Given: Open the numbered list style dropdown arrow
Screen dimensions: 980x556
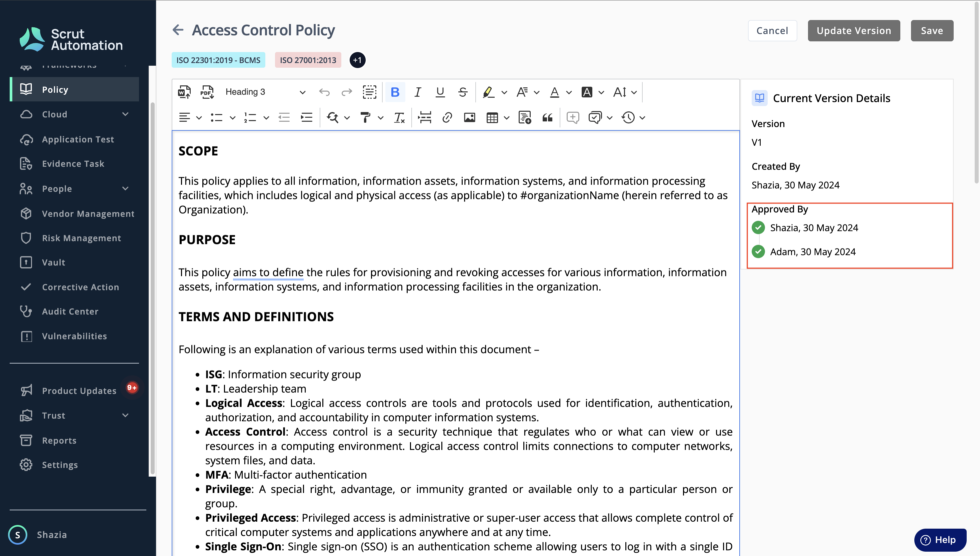Looking at the screenshot, I should 266,118.
